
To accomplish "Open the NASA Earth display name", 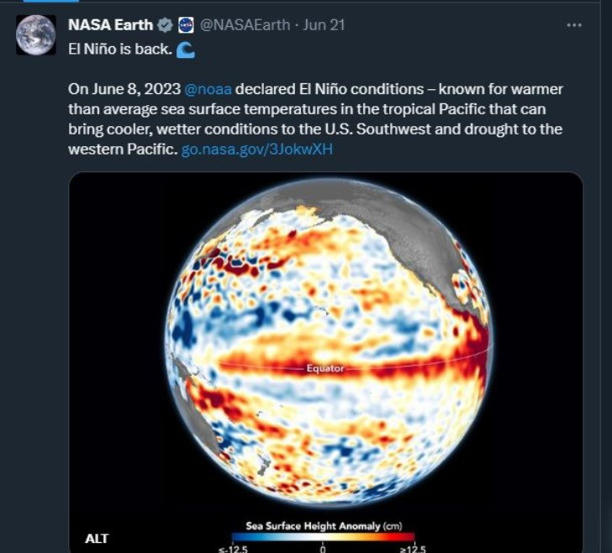I will point(110,25).
